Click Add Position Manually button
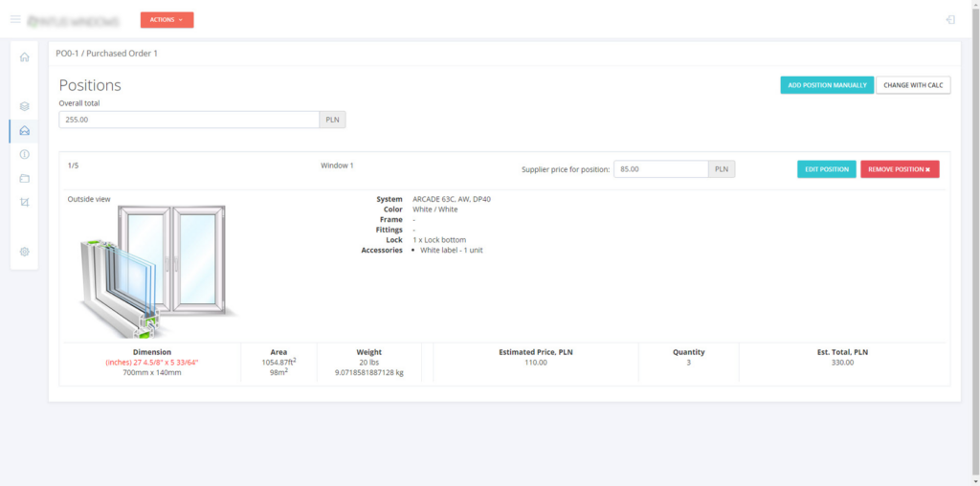The width and height of the screenshot is (980, 486). 827,85
